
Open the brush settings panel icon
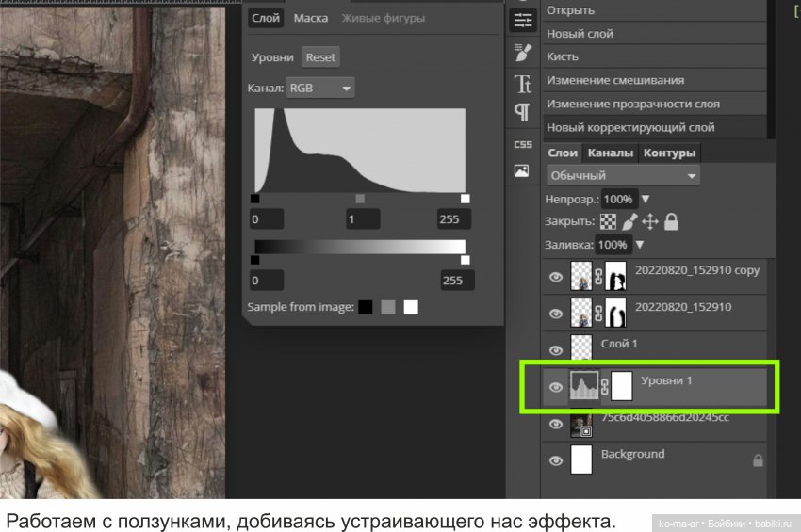pyautogui.click(x=523, y=52)
